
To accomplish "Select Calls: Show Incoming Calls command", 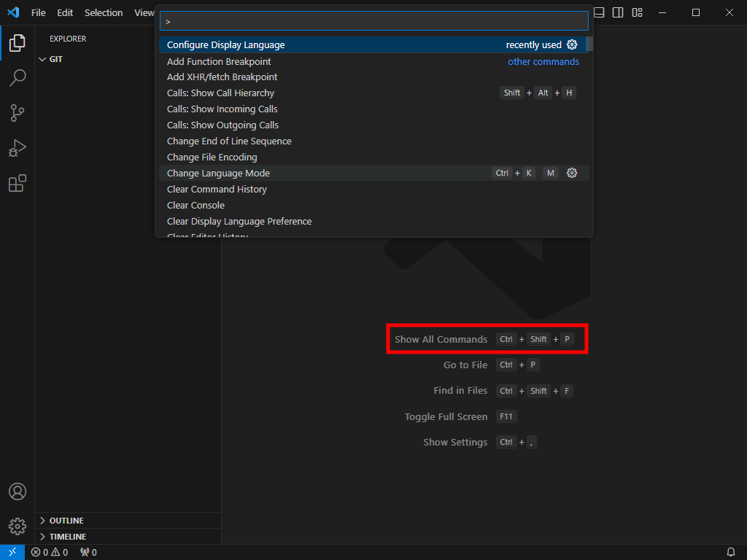I will 374,109.
